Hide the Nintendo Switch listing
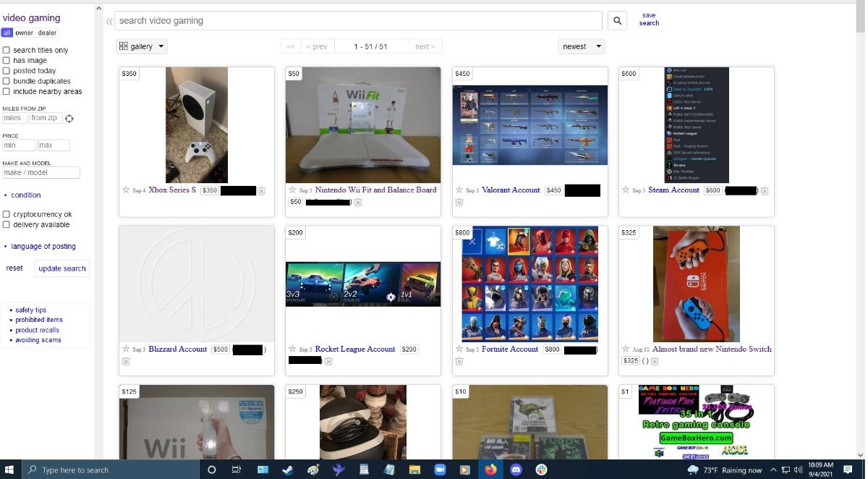868x479 pixels. click(655, 361)
